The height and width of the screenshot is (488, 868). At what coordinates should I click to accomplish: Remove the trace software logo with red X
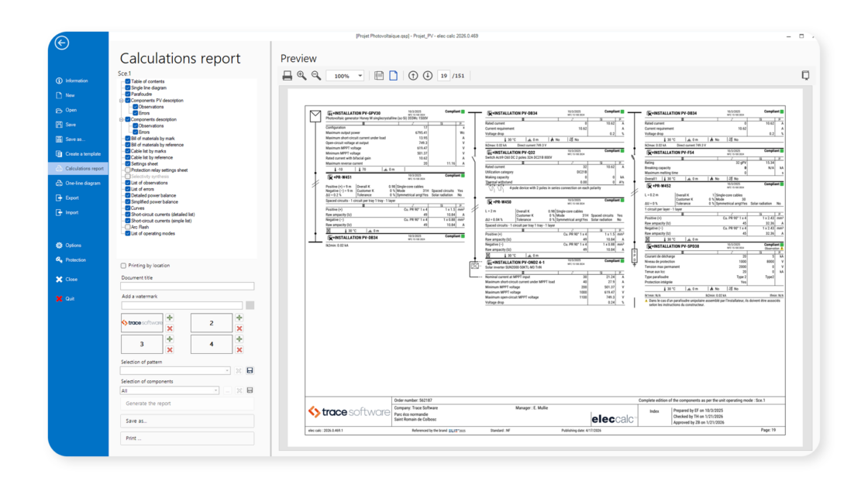(170, 328)
